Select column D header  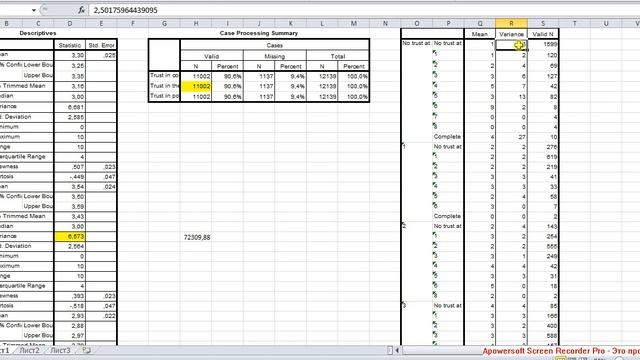click(70, 24)
